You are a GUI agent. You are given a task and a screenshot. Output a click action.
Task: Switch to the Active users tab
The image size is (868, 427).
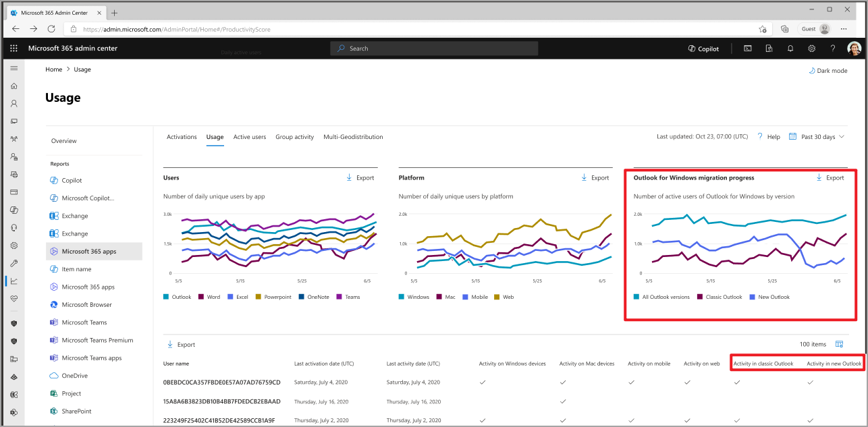(x=250, y=137)
